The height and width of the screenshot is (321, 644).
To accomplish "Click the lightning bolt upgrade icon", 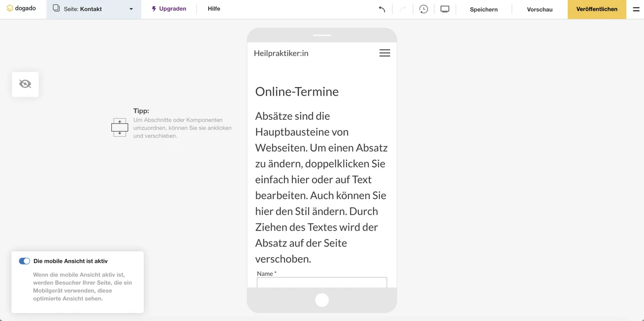I will (154, 8).
